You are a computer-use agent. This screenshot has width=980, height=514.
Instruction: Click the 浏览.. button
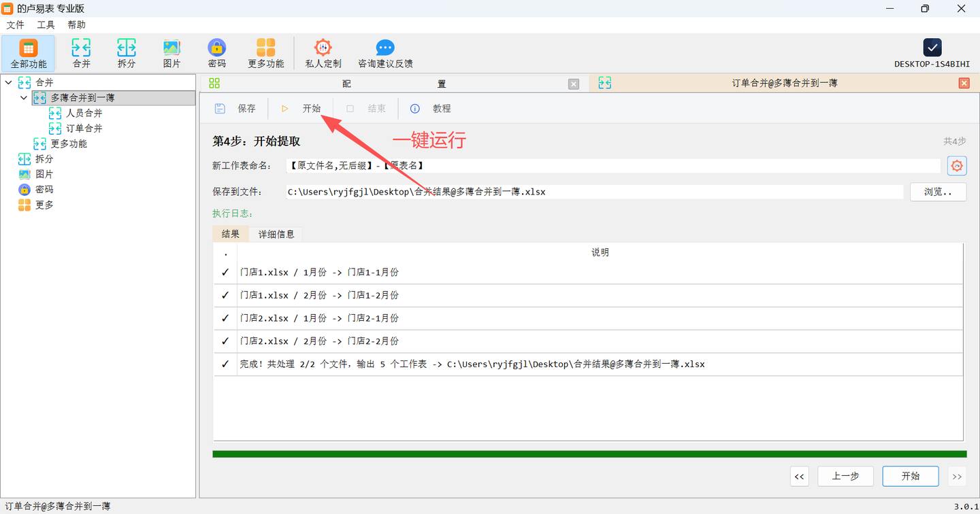938,192
